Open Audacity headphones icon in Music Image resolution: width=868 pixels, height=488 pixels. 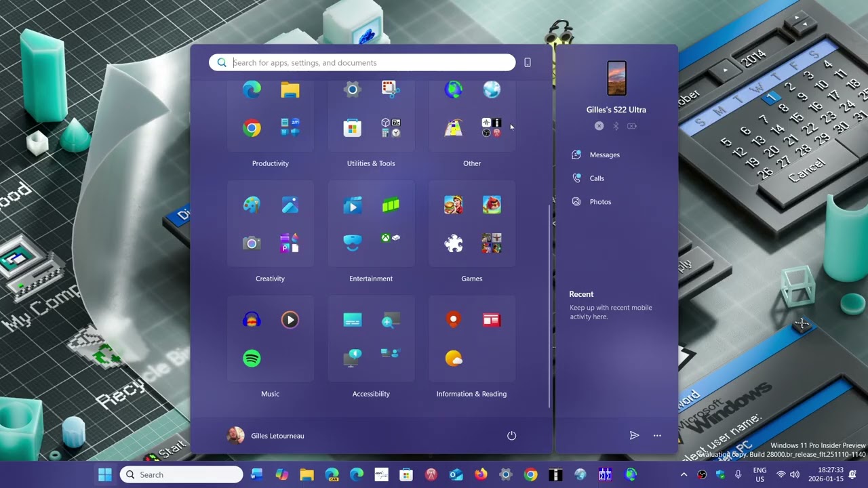click(252, 320)
